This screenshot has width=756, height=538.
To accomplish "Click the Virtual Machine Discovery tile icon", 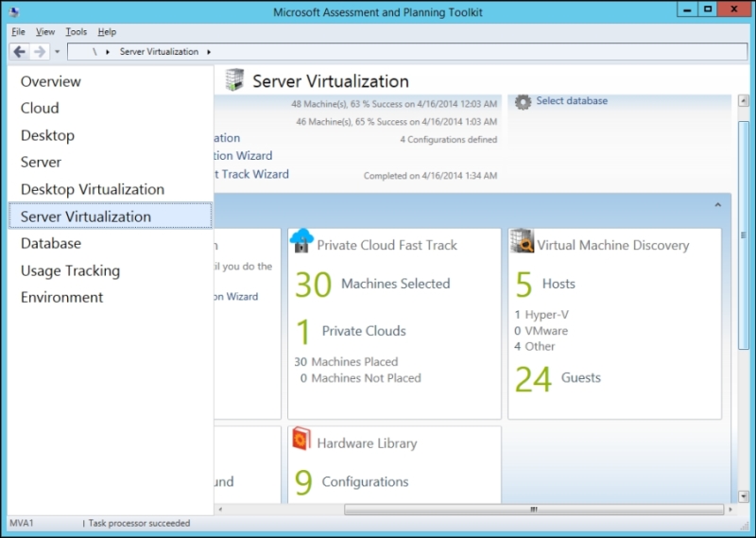I will (523, 242).
